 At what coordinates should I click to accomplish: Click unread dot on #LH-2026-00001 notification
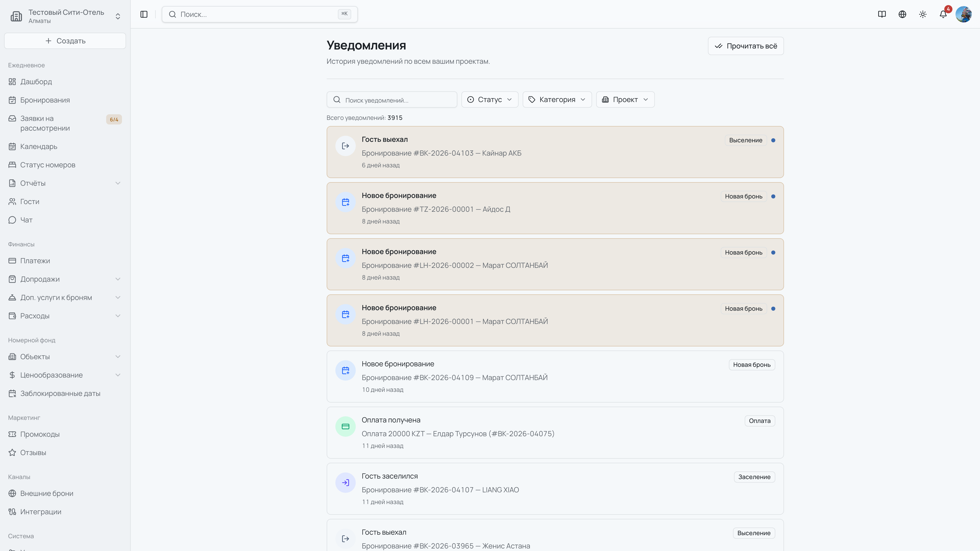click(x=773, y=309)
